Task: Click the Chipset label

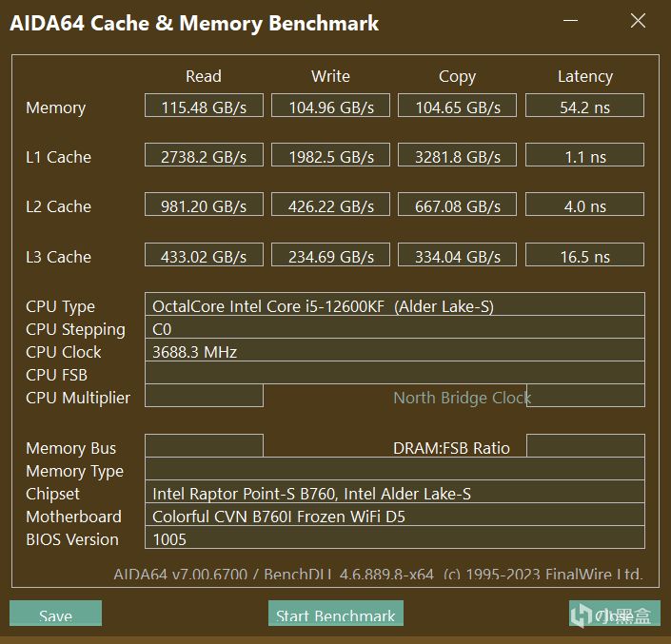Action: (x=52, y=495)
